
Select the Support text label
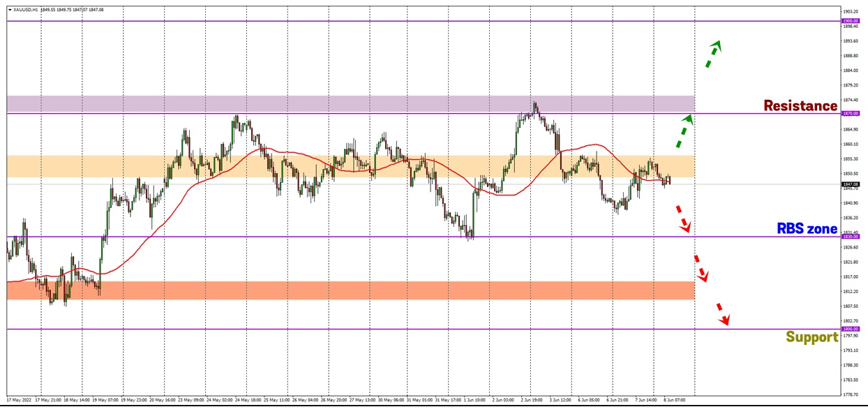811,337
